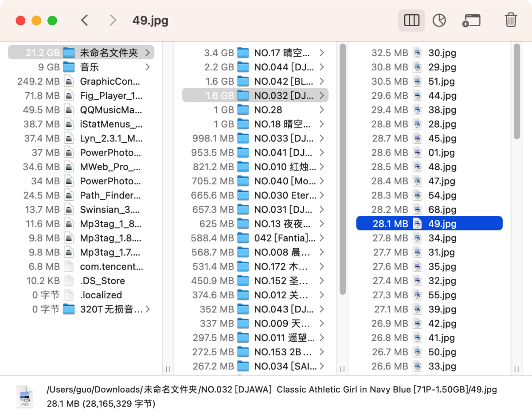Select the .localized file row
The width and height of the screenshot is (532, 417).
81,295
